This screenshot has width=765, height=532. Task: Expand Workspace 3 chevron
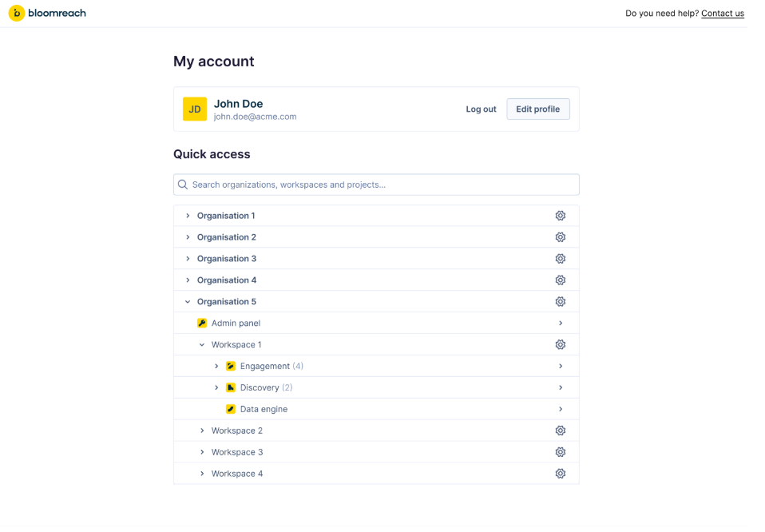click(202, 452)
